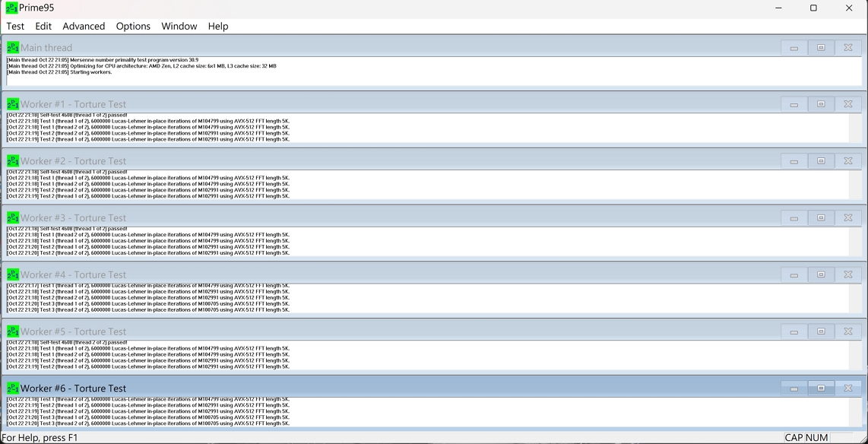Screen dimensions: 868x444
Task: Click the CAP indicator in the status bar
Action: [x=794, y=438]
